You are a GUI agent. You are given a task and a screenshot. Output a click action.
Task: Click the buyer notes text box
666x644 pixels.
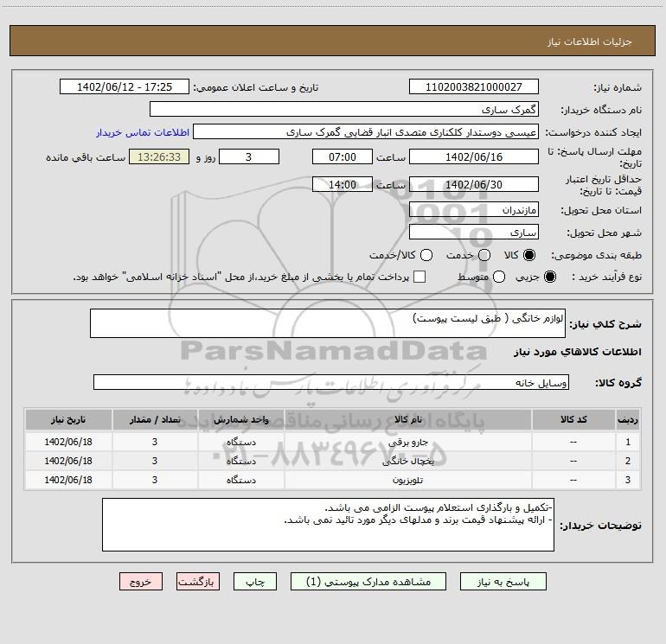point(328,525)
